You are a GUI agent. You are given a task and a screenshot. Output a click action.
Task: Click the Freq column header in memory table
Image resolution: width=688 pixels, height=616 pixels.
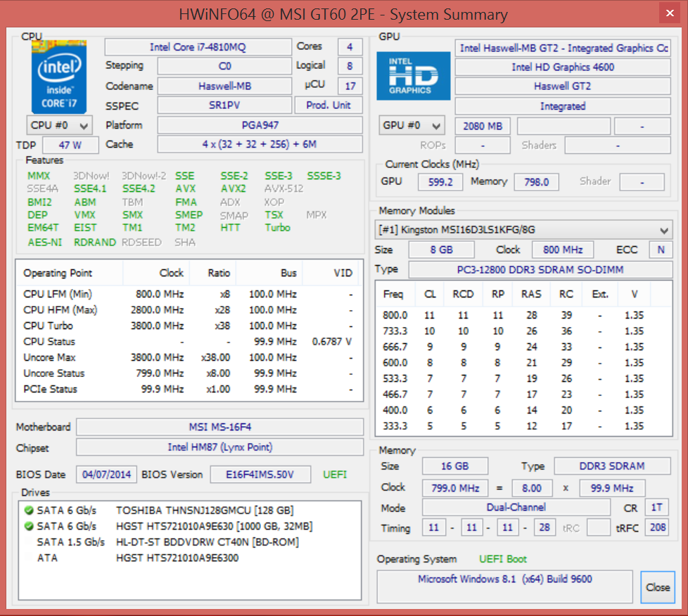point(395,294)
